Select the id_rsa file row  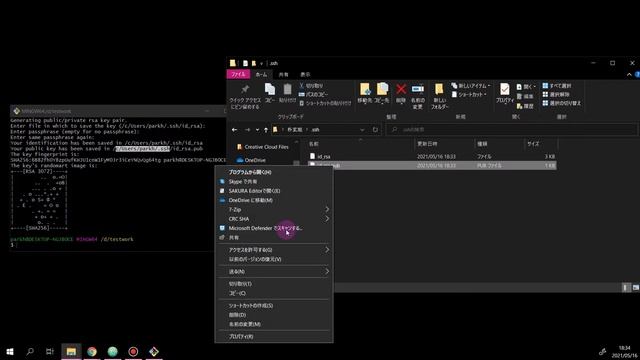click(x=432, y=156)
